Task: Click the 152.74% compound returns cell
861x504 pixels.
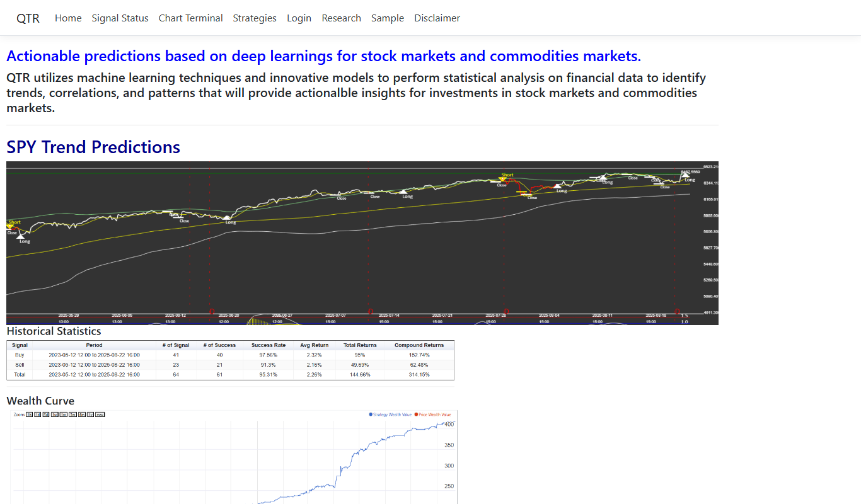Action: tap(419, 355)
